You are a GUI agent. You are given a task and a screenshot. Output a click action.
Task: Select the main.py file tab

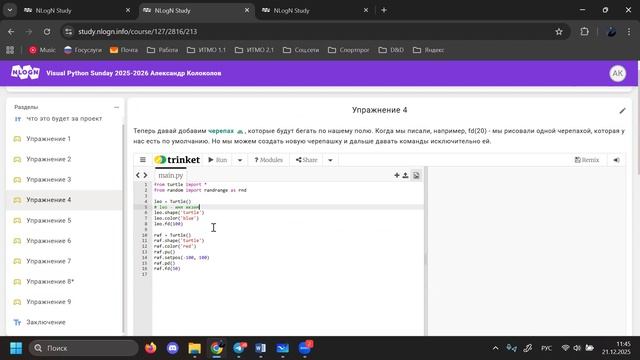click(x=171, y=176)
